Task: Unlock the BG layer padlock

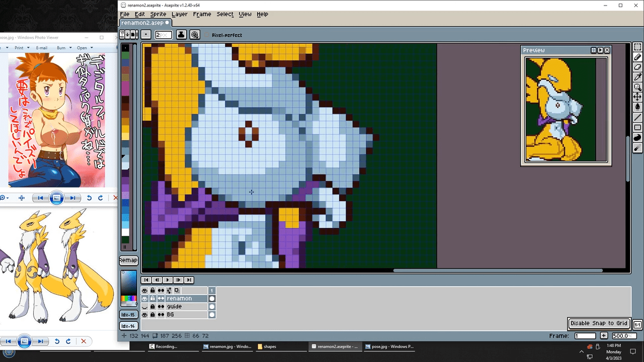Action: point(152,315)
